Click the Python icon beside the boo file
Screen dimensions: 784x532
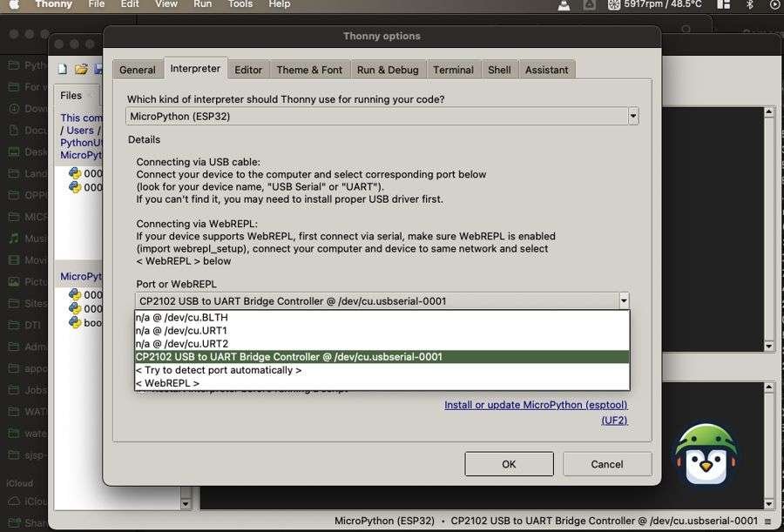(x=75, y=322)
